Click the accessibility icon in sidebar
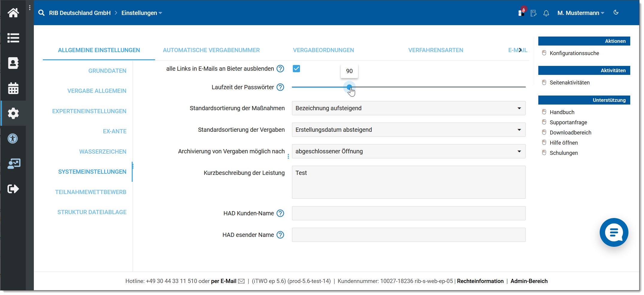The height and width of the screenshot is (295, 644). [x=13, y=139]
